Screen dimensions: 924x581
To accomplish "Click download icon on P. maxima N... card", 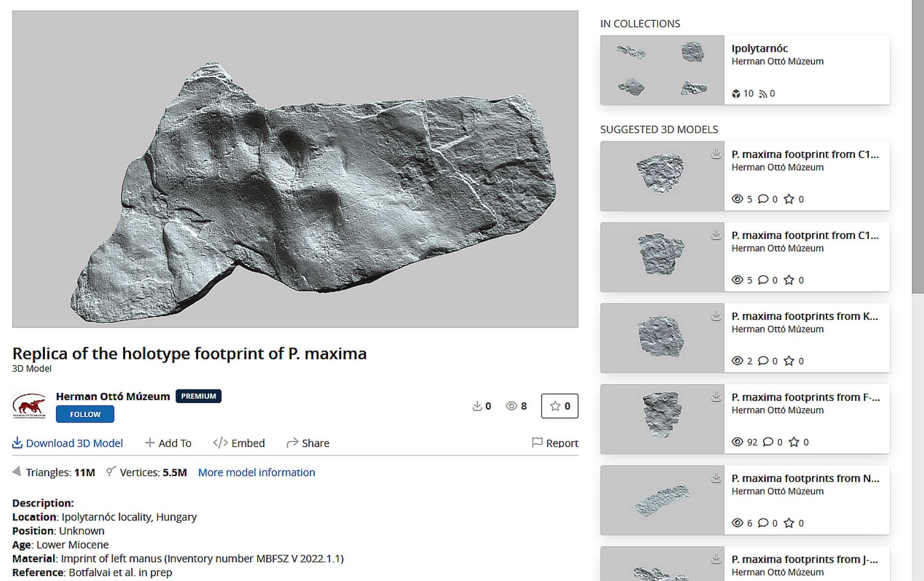I will tap(716, 477).
